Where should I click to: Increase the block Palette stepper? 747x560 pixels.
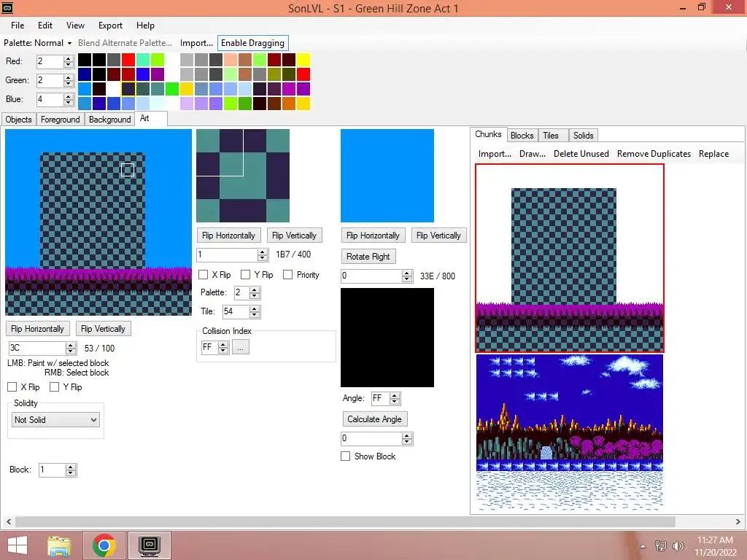click(255, 290)
